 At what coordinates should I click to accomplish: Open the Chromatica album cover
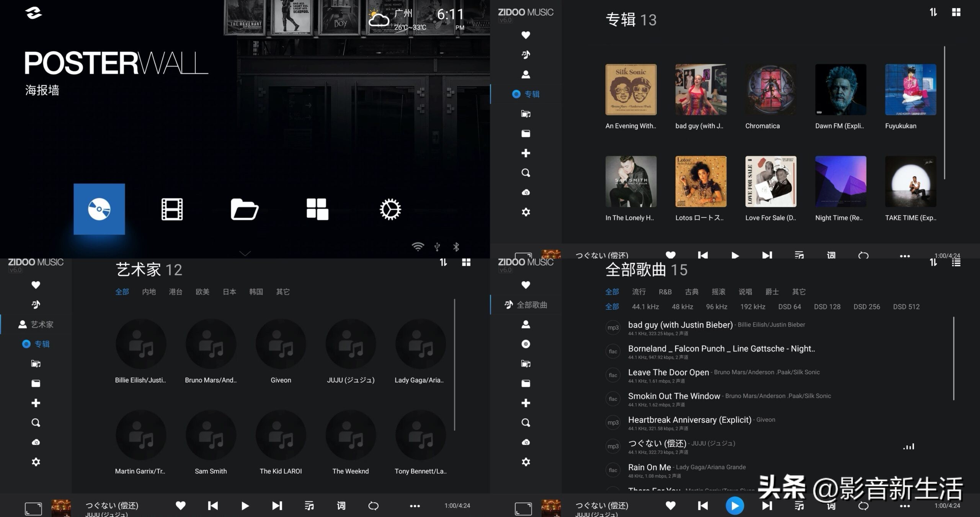[771, 90]
